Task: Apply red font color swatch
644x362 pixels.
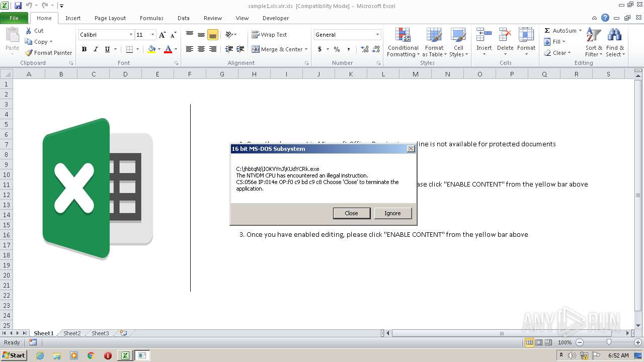Action: (x=168, y=49)
